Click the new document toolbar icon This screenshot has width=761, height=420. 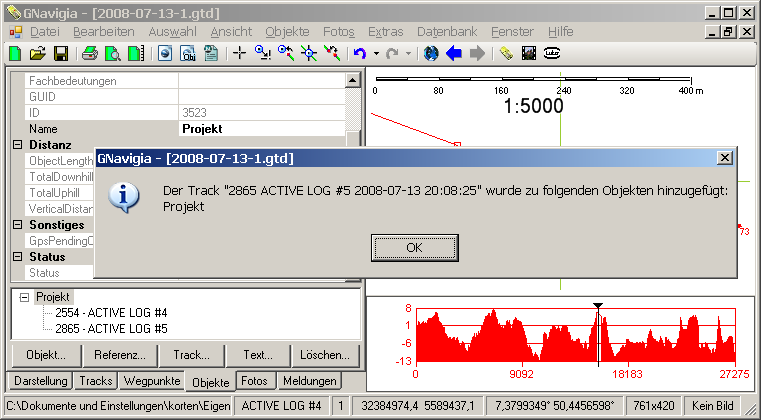click(16, 53)
